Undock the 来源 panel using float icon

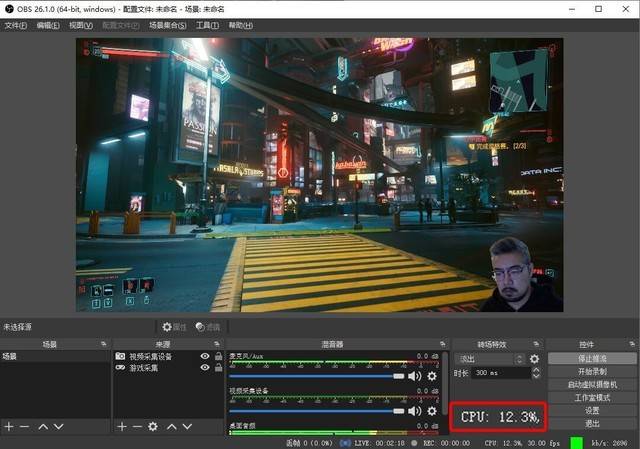tap(216, 344)
